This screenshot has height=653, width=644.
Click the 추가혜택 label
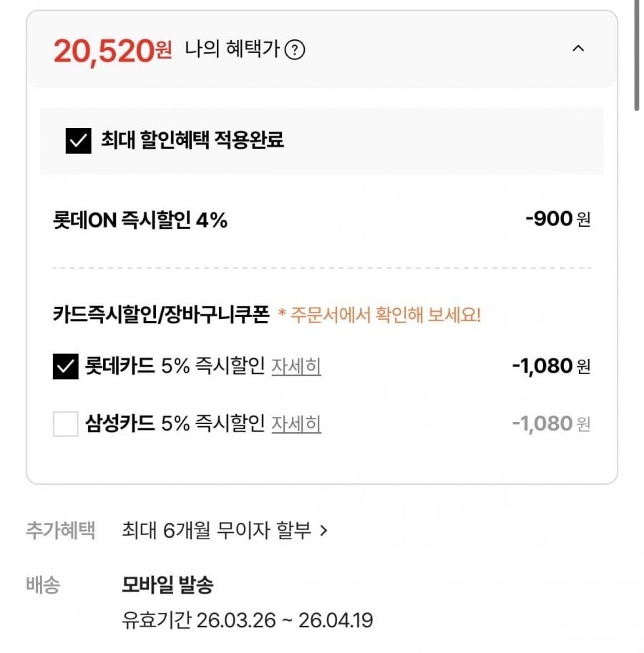tap(61, 531)
